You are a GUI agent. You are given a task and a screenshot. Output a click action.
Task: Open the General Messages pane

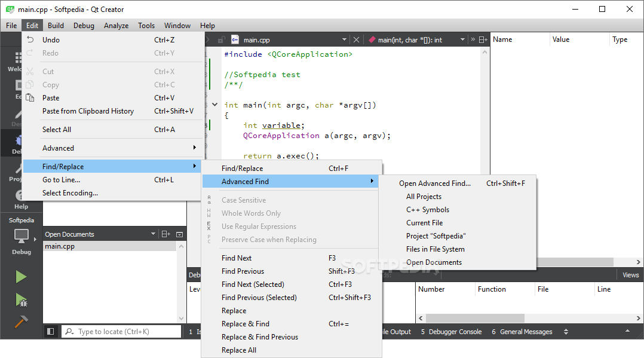[522, 331]
